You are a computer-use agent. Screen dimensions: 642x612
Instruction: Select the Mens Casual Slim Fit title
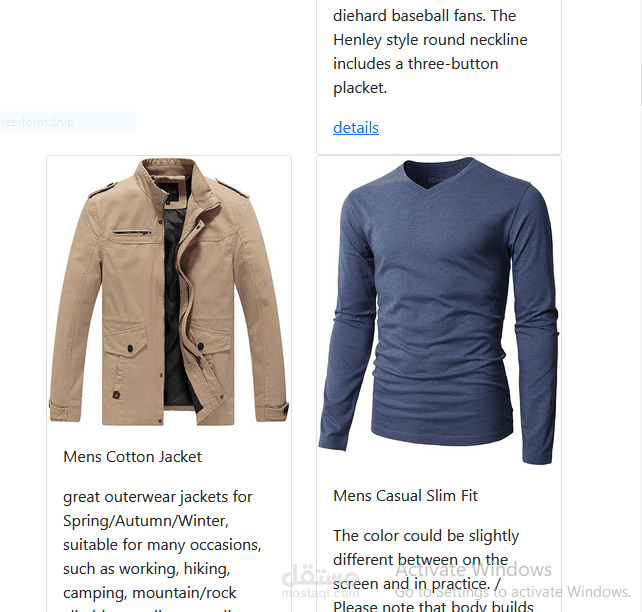coord(405,495)
